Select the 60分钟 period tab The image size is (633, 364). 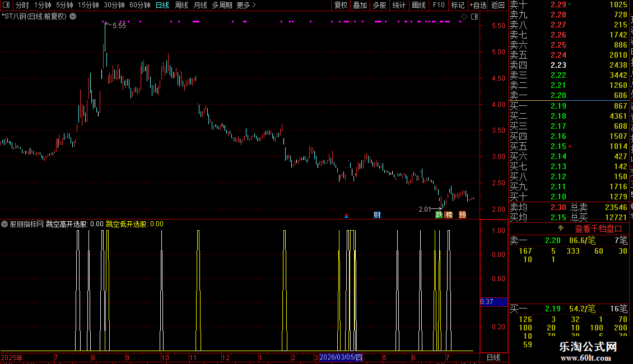pyautogui.click(x=140, y=5)
